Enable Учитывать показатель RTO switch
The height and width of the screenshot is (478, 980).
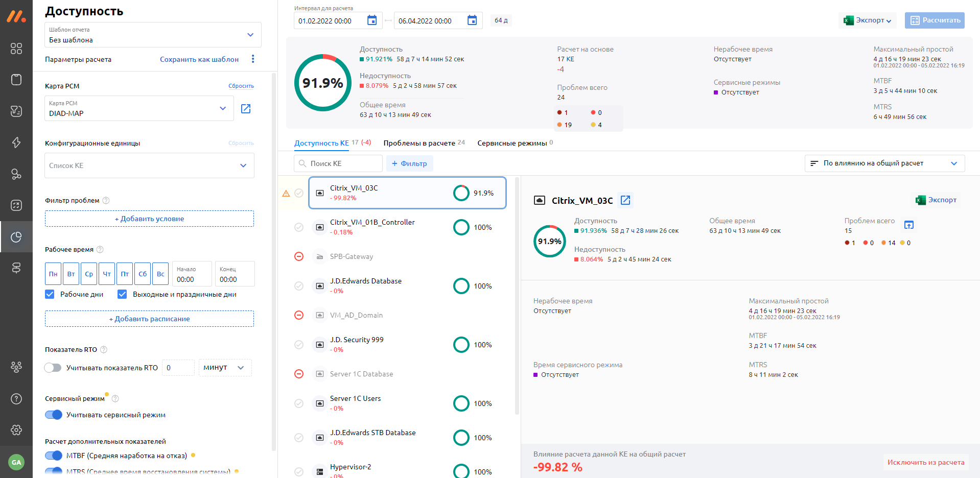click(53, 368)
